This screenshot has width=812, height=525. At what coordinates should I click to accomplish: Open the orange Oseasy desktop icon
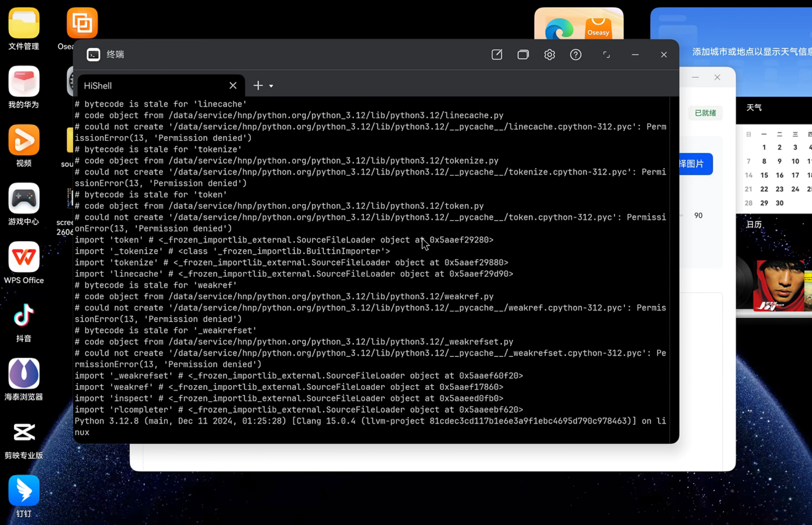pyautogui.click(x=82, y=23)
